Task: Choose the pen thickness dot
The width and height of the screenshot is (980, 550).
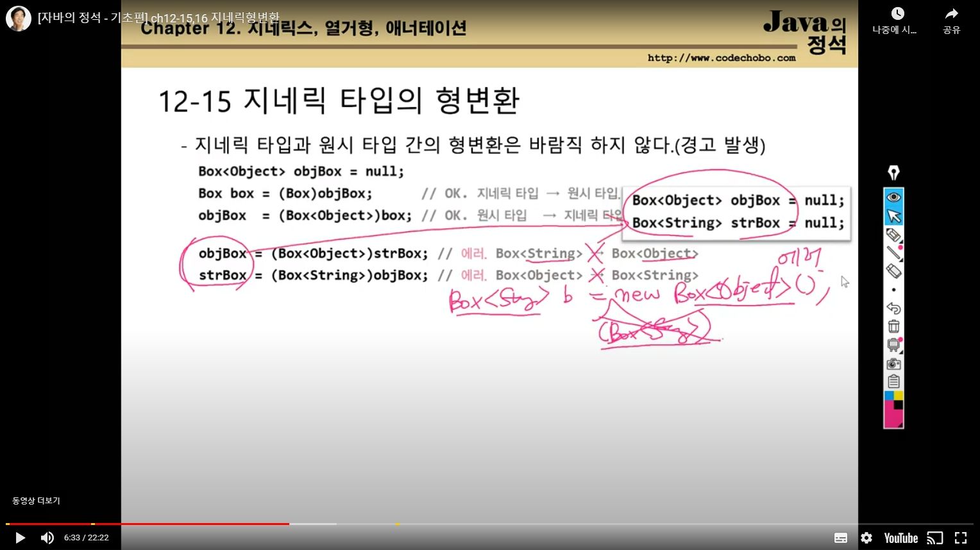Action: (893, 290)
